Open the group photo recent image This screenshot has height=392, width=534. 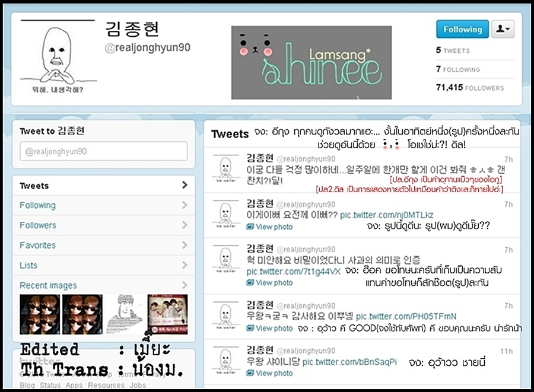click(167, 314)
